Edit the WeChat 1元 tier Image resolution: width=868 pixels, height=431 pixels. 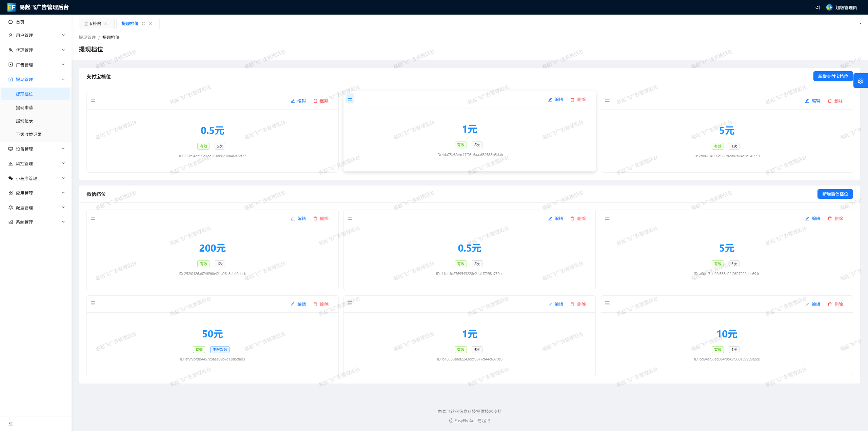pos(555,304)
